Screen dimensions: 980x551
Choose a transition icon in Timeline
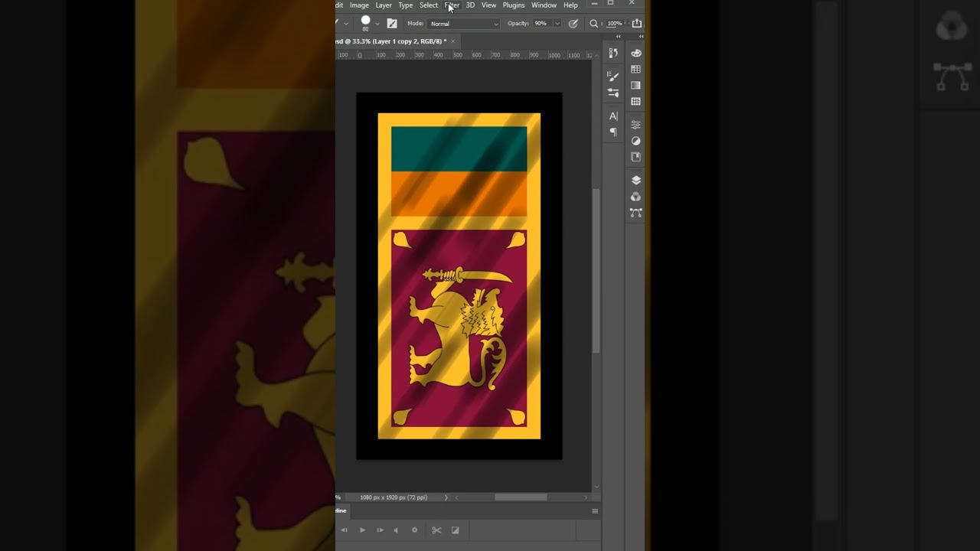(455, 530)
